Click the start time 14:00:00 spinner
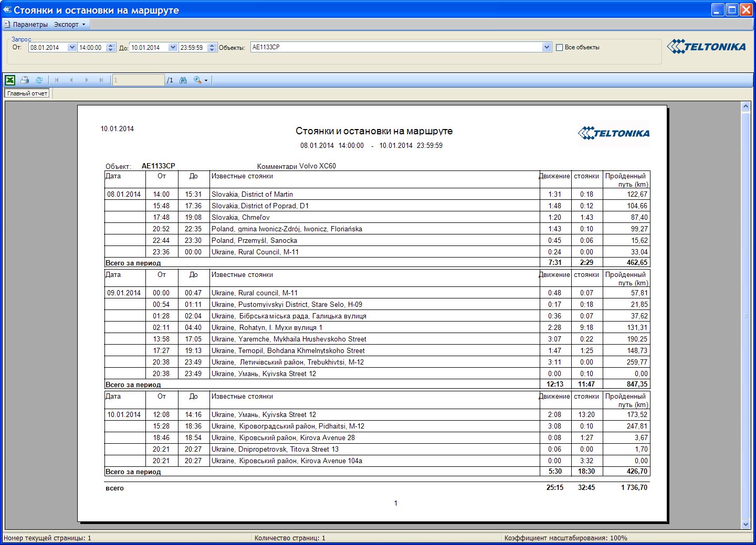Viewport: 756px width, 545px height. click(110, 47)
